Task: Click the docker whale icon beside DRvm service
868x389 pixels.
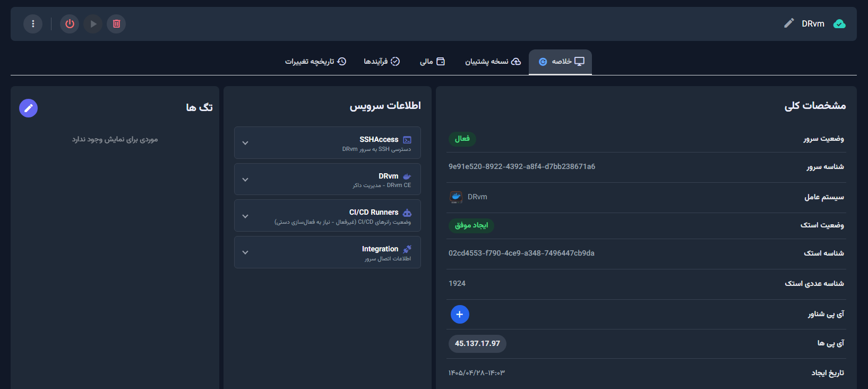Action: point(407,176)
